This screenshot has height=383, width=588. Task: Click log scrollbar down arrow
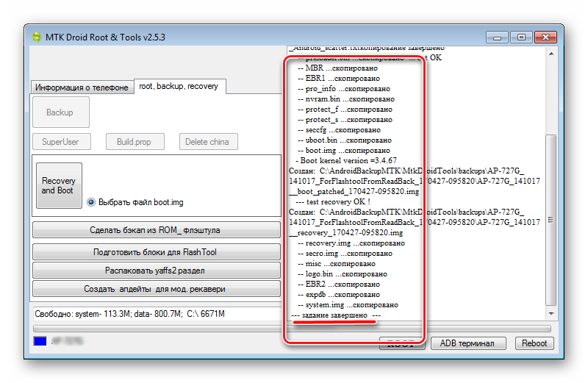[x=551, y=314]
